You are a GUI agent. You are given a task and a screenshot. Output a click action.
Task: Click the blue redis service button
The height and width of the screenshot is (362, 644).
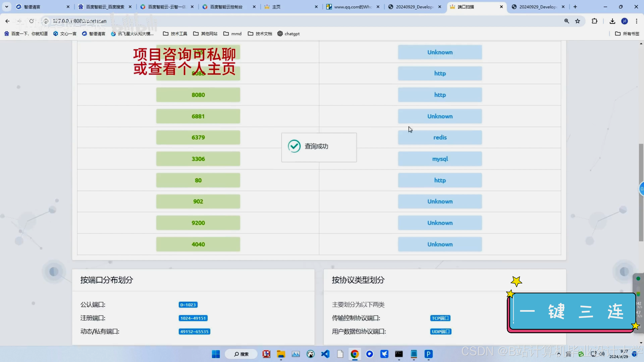440,137
